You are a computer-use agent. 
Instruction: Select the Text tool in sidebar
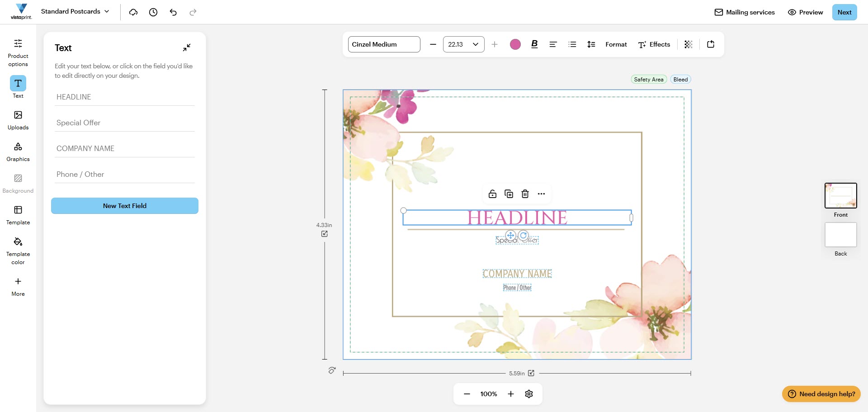(x=18, y=87)
